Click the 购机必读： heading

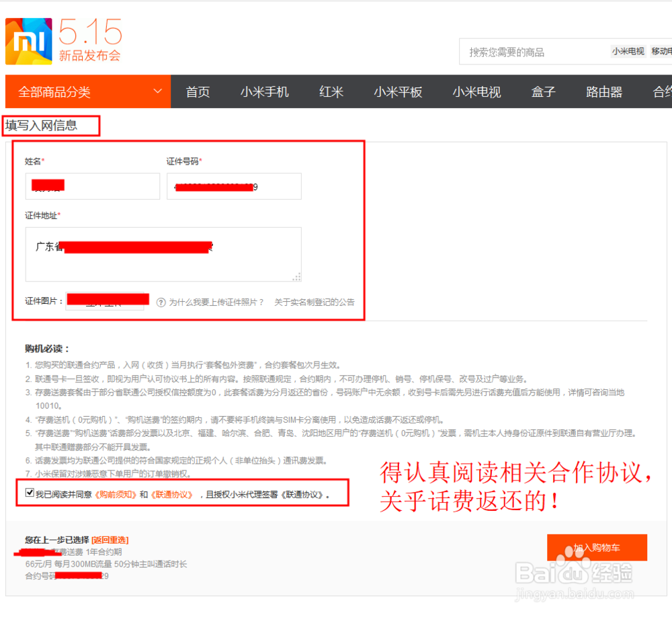click(47, 349)
